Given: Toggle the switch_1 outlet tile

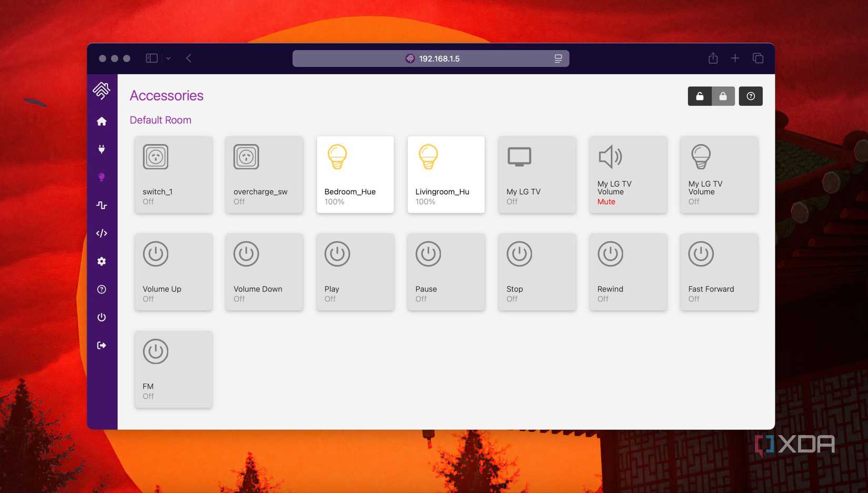Looking at the screenshot, I should [x=174, y=174].
